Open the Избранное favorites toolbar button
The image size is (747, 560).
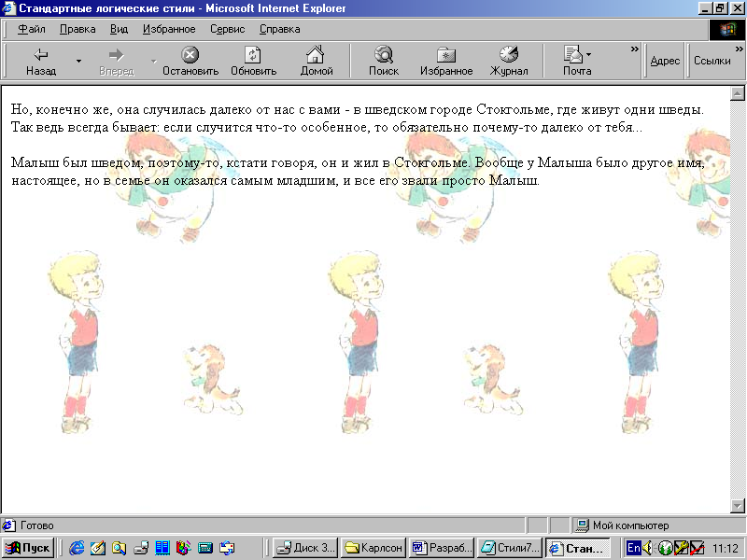(446, 61)
